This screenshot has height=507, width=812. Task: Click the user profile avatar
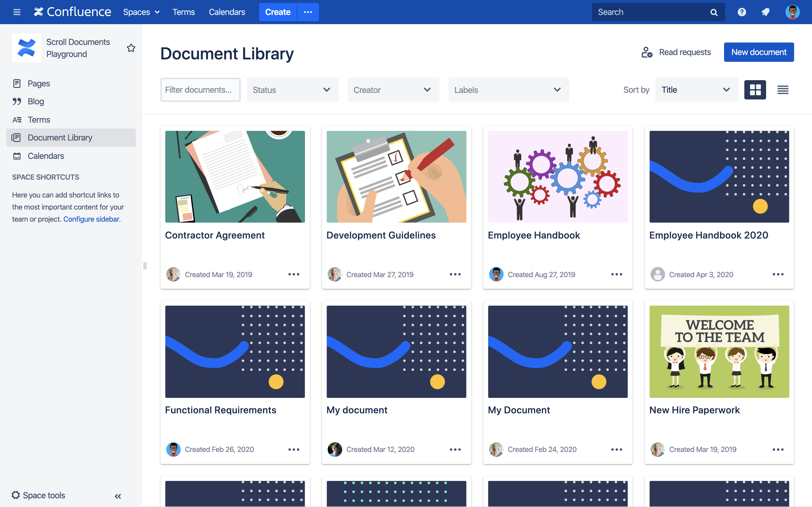tap(792, 12)
